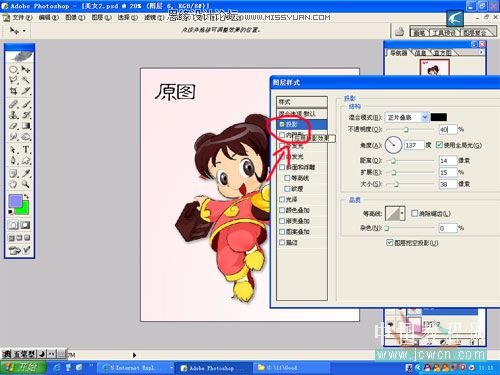
Task: Enable the 图案叠加 (Pattern Overlay) checkbox
Action: coord(282,231)
